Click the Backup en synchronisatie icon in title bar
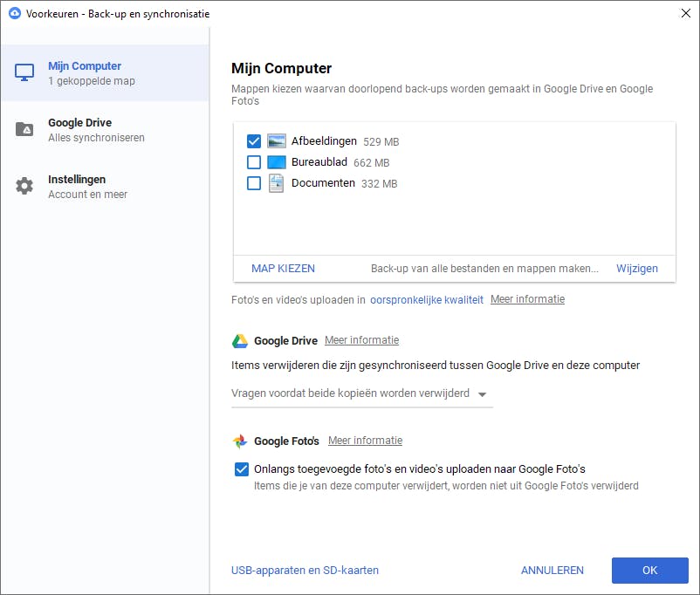The height and width of the screenshot is (595, 700). pyautogui.click(x=13, y=13)
